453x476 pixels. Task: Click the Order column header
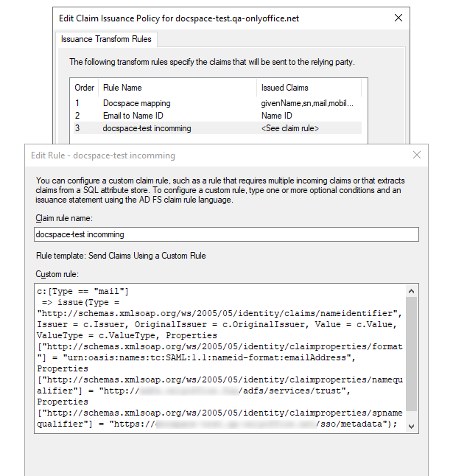pos(85,88)
